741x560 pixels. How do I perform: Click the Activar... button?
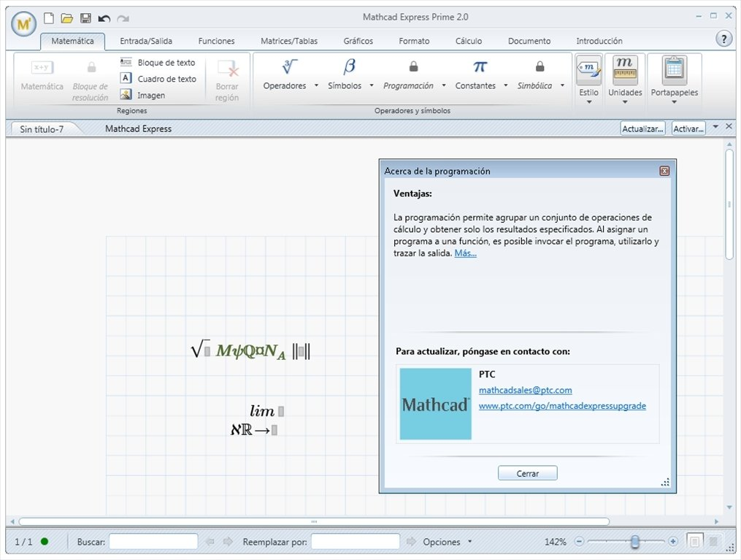coord(688,129)
